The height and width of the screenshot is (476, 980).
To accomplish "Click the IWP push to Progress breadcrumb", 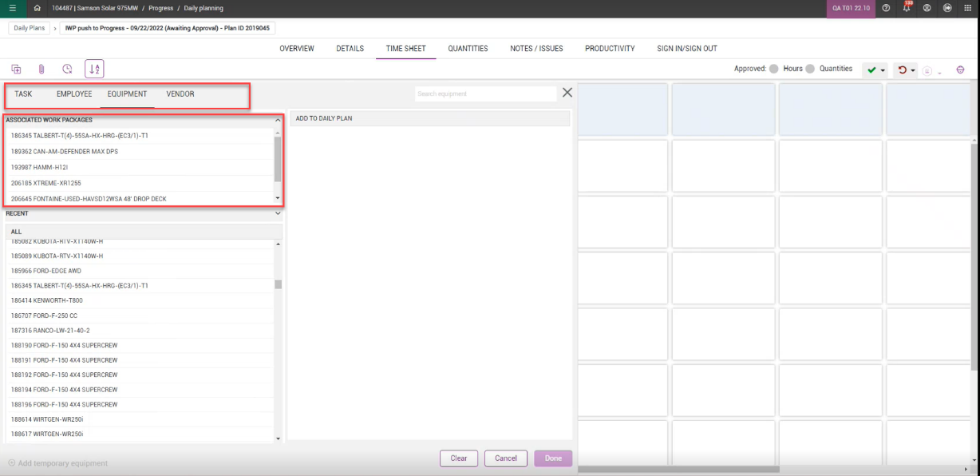I will [x=168, y=28].
